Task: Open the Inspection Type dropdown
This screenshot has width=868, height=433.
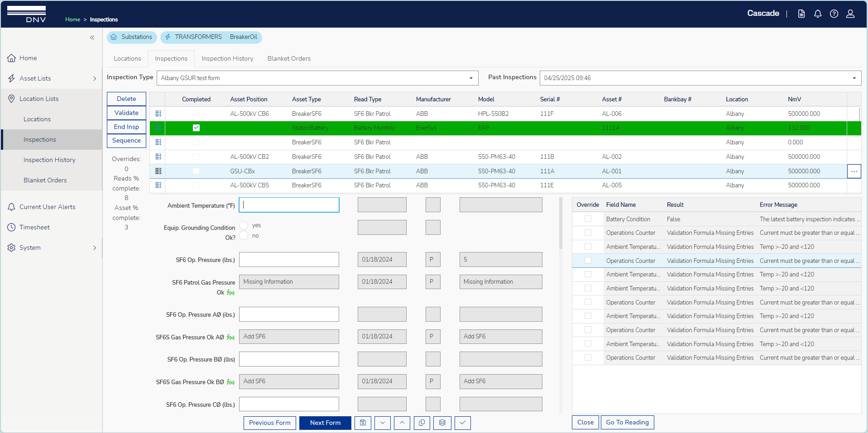Action: pos(471,78)
